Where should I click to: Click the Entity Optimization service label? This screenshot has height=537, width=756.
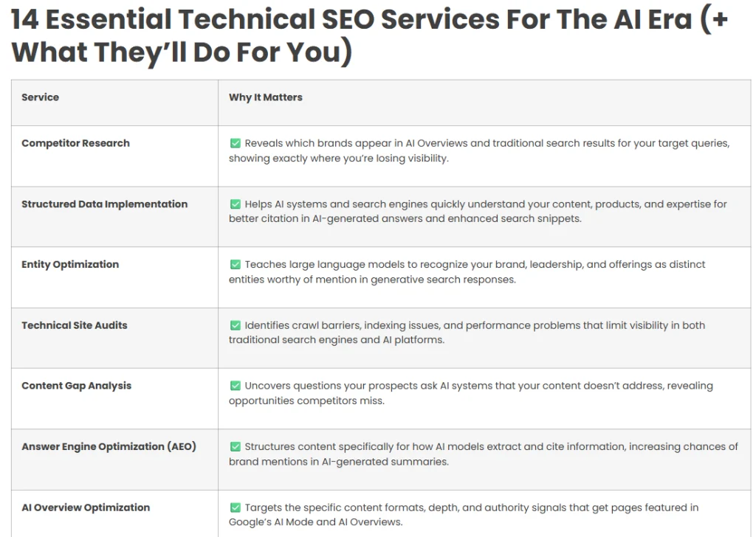point(70,264)
